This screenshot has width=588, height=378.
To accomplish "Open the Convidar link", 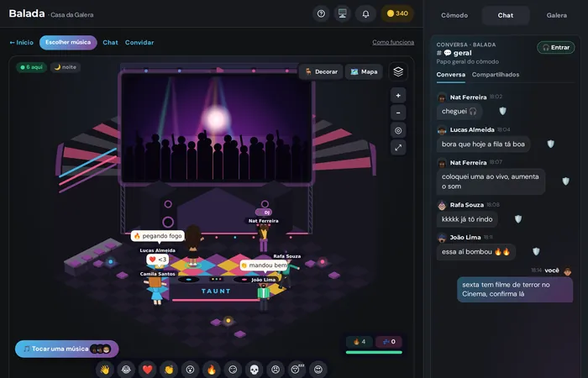I will point(139,42).
